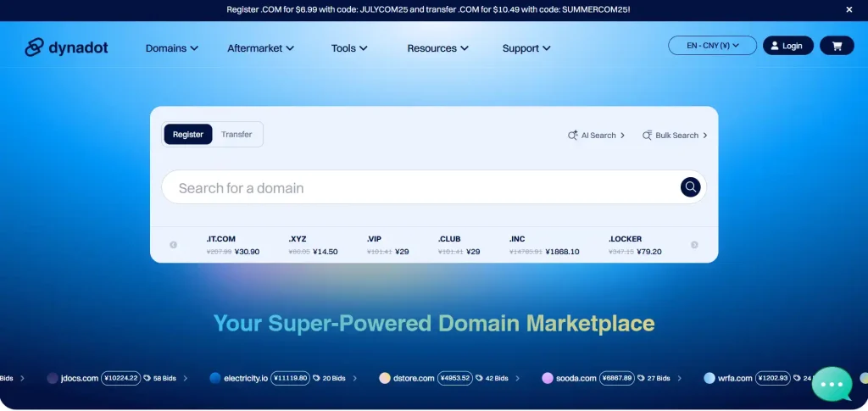Click the chevron after electricity.io 20 Bids
This screenshot has height=411, width=868.
pos(355,378)
